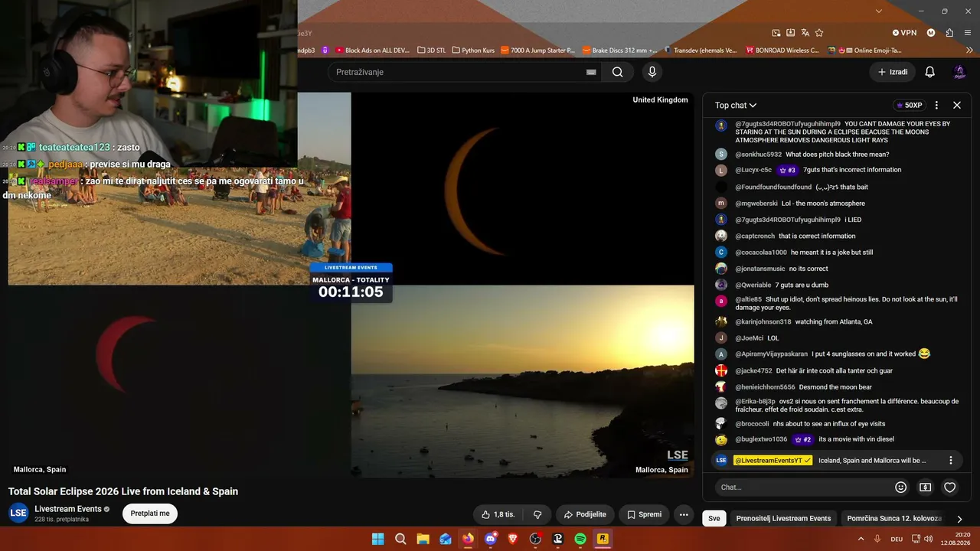The height and width of the screenshot is (551, 980).
Task: Click the Super Chat dollar icon
Action: click(x=925, y=487)
